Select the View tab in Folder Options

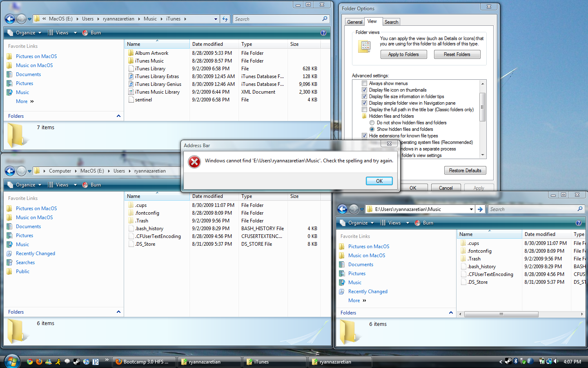click(x=372, y=21)
